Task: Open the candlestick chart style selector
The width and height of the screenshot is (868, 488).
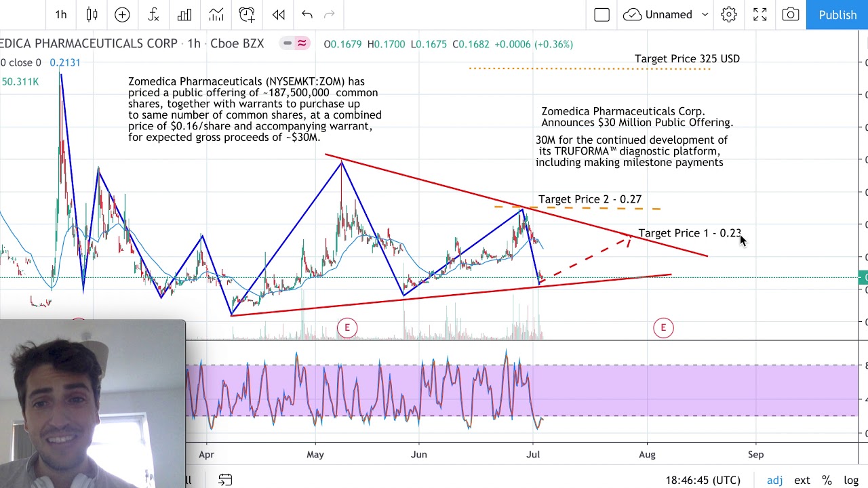Action: [x=92, y=14]
